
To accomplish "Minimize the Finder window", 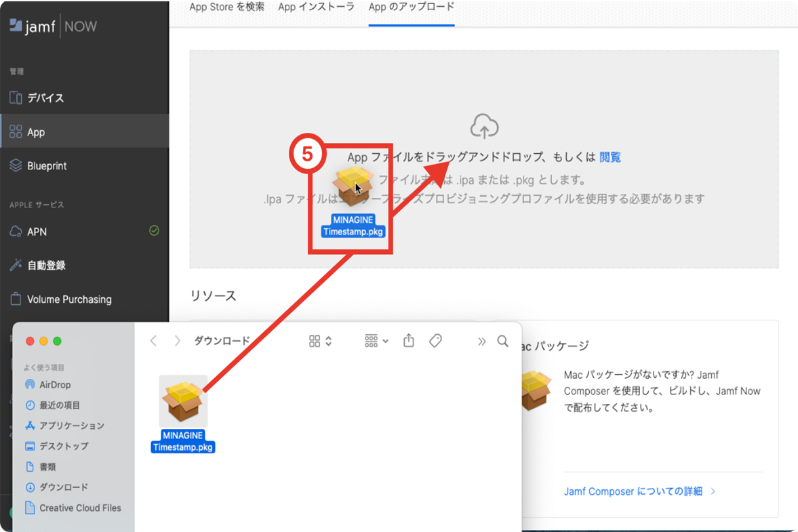I will pyautogui.click(x=44, y=342).
